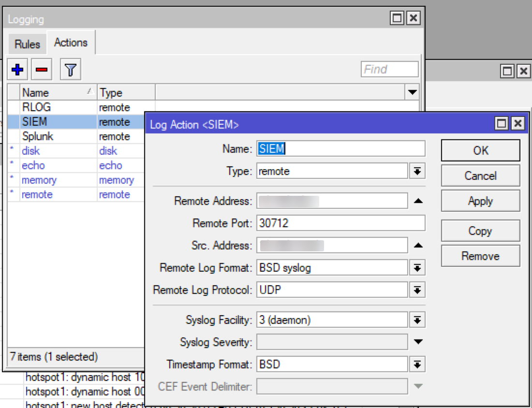This screenshot has width=532, height=408.
Task: Select the default remote action row
Action: pyautogui.click(x=76, y=195)
